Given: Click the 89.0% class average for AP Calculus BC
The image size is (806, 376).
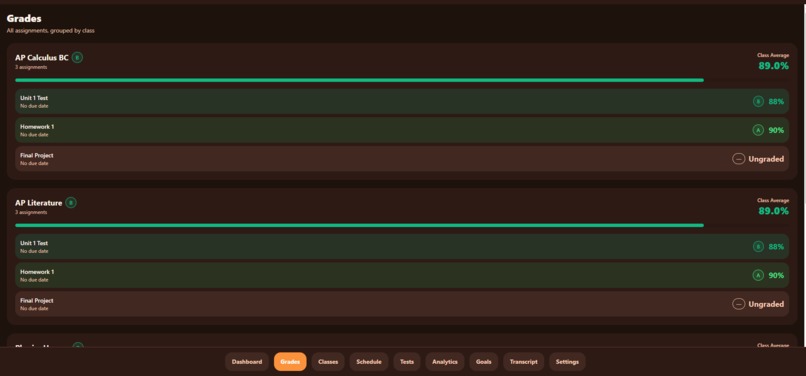Looking at the screenshot, I should pyautogui.click(x=774, y=66).
